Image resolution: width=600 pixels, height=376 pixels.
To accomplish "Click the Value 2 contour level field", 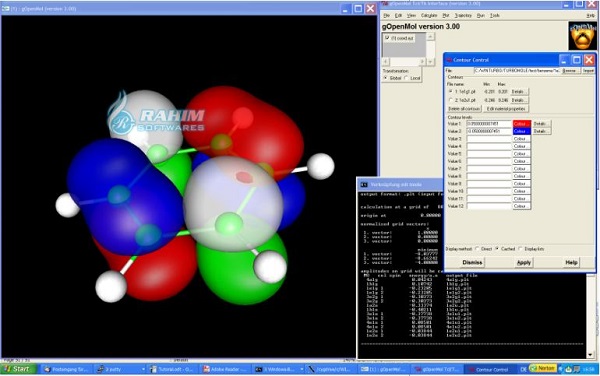I will click(489, 131).
